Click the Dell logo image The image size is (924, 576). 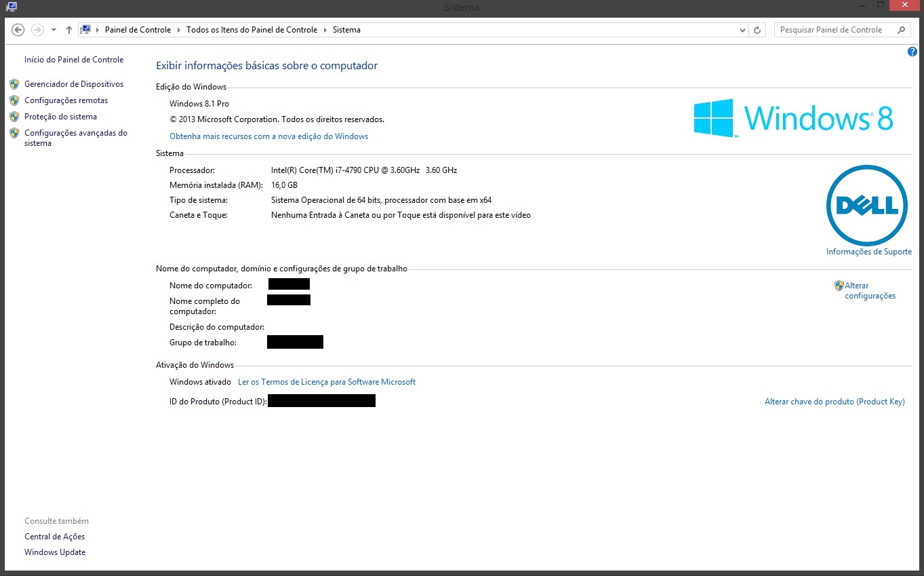867,206
